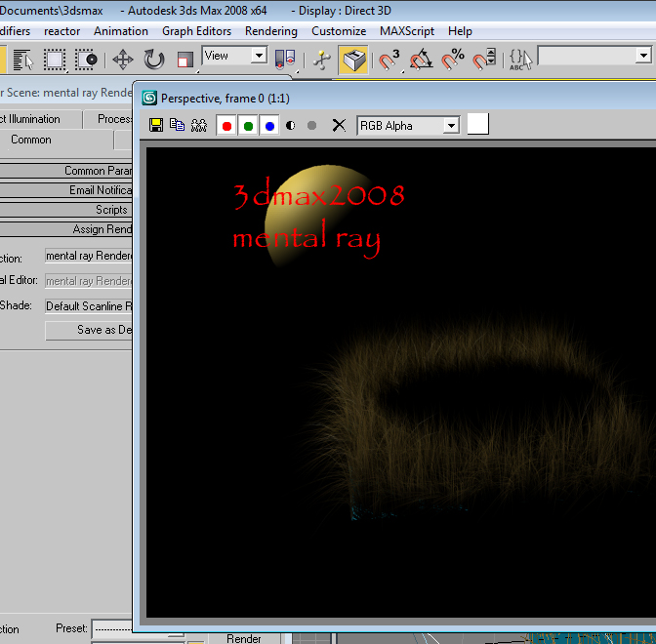
Task: Click the rendered image in frame window
Action: 401,382
